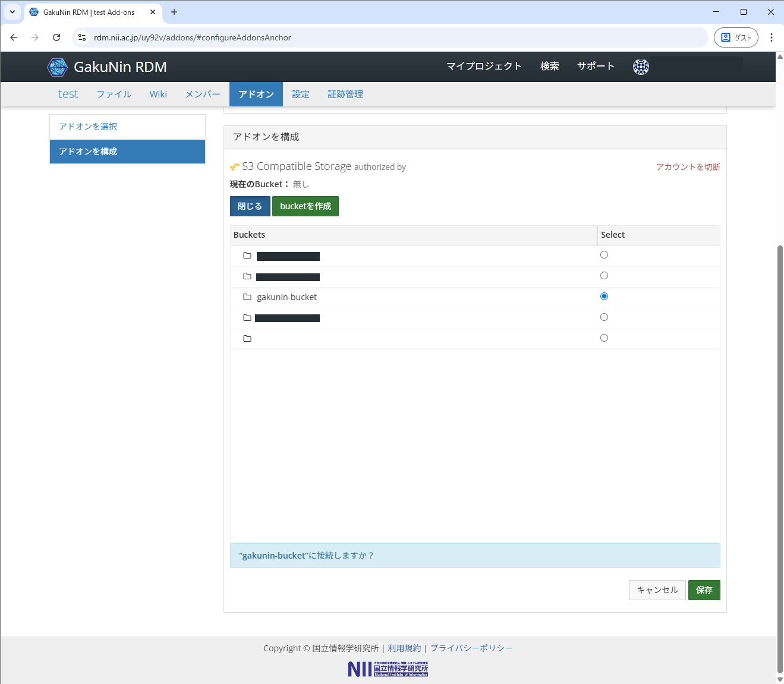The height and width of the screenshot is (684, 784).
Task: Select the last bucket's radio button
Action: point(604,338)
